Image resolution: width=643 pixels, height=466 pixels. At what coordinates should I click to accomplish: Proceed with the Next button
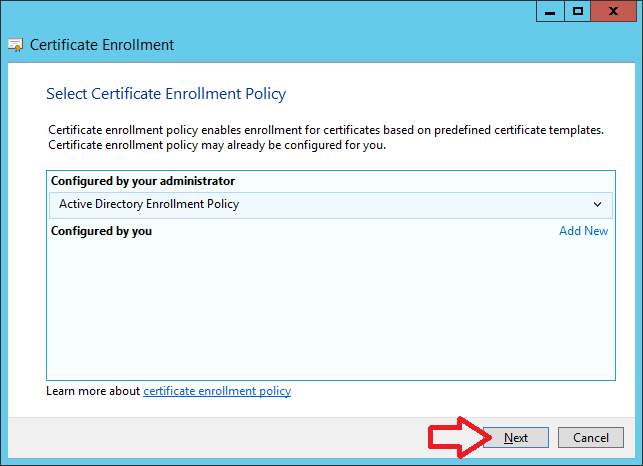516,438
